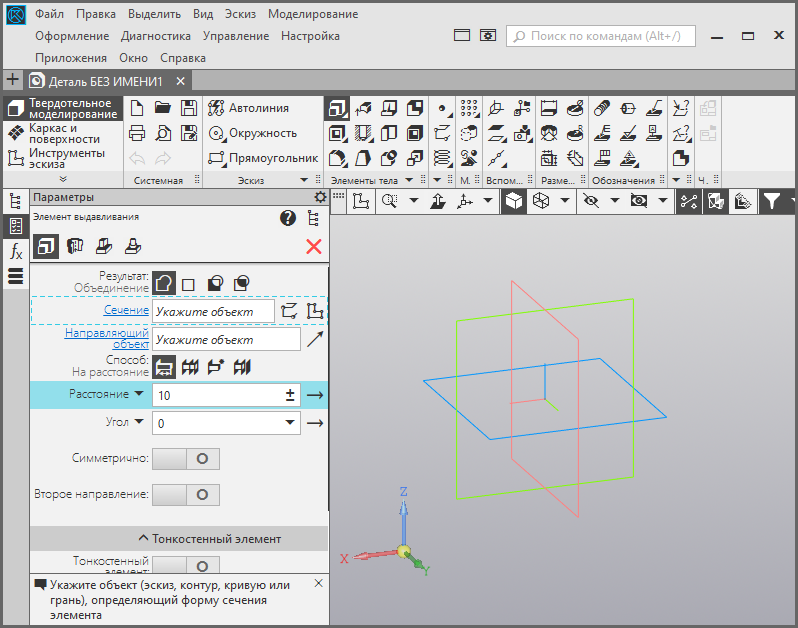This screenshot has width=798, height=628.
Task: Open print preview magnifier icon
Action: pos(163,133)
